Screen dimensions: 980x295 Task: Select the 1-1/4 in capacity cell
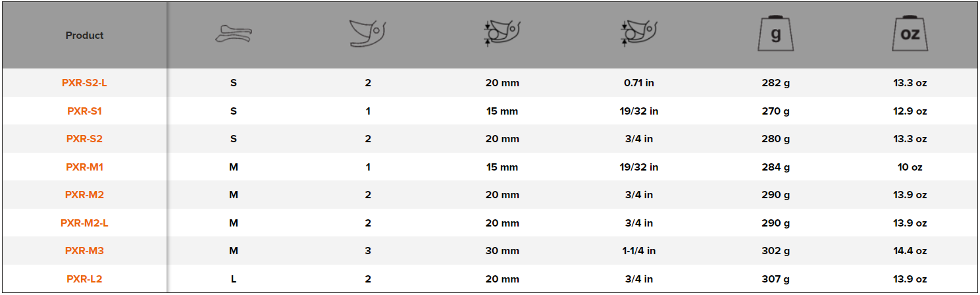coord(640,251)
